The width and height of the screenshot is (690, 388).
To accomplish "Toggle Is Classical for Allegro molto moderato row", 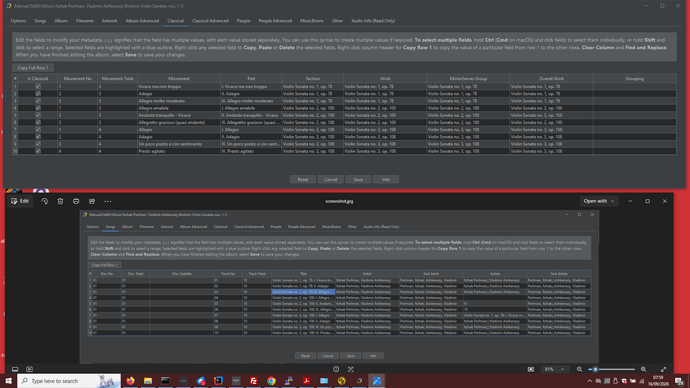I will pos(38,101).
